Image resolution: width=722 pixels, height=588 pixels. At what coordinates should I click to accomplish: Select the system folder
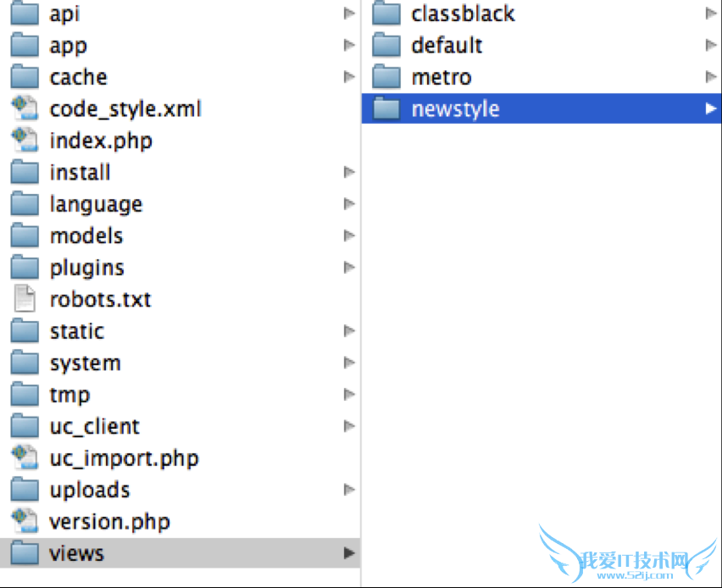click(x=85, y=363)
